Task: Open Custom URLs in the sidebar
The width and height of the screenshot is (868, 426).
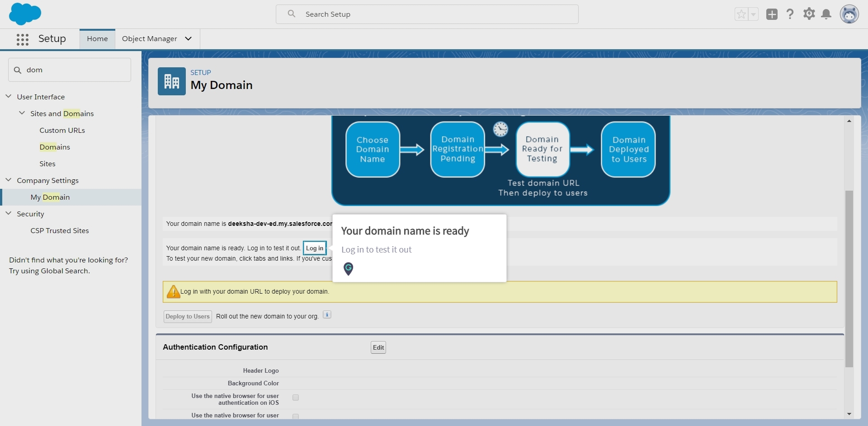Action: tap(62, 130)
